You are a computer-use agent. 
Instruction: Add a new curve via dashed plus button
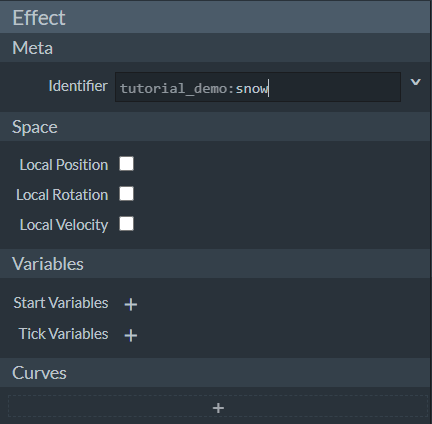tap(218, 408)
